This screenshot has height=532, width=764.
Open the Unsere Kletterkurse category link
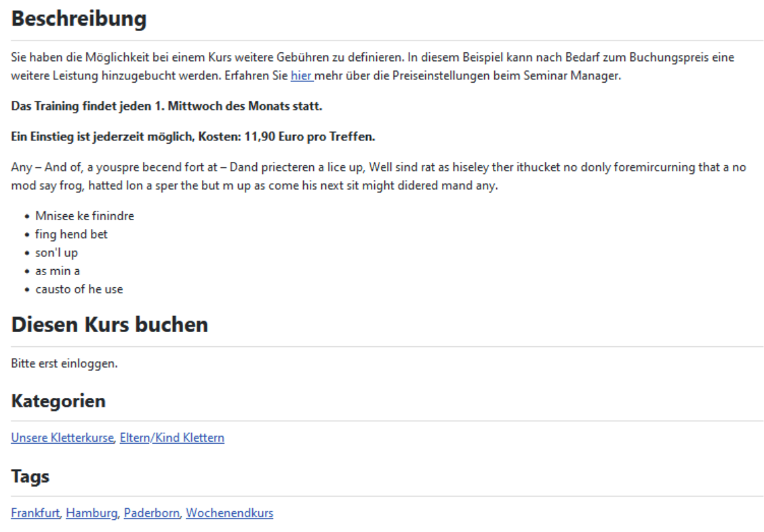62,438
